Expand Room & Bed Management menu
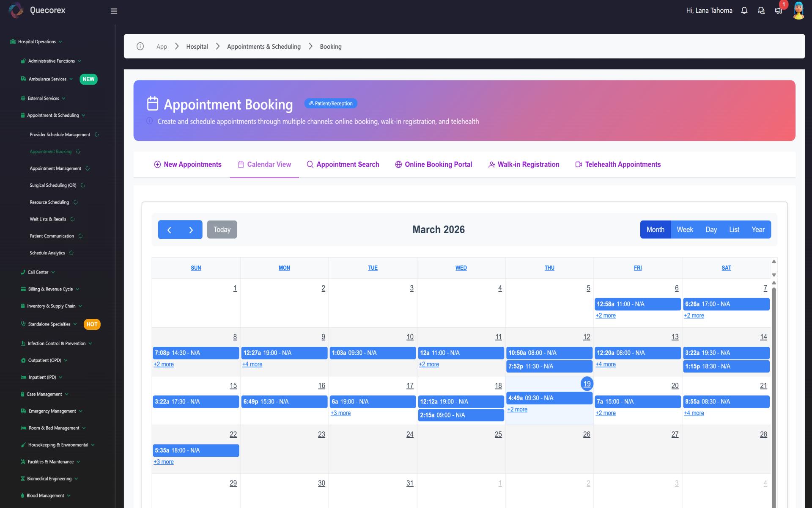Screen dimensions: 812x508 click(x=84, y=428)
